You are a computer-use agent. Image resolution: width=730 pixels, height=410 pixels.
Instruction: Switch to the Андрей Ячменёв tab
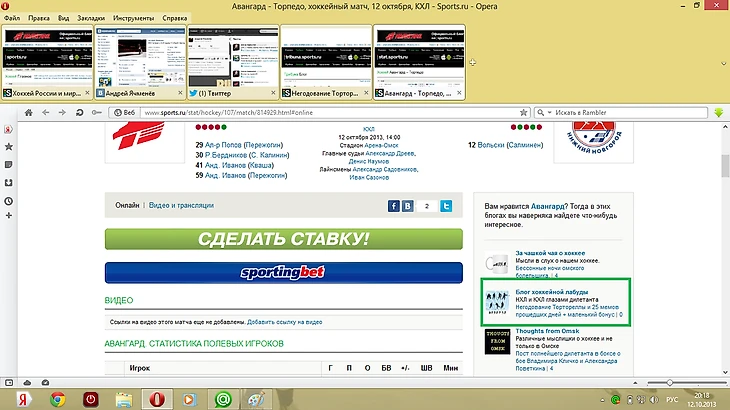pos(141,62)
